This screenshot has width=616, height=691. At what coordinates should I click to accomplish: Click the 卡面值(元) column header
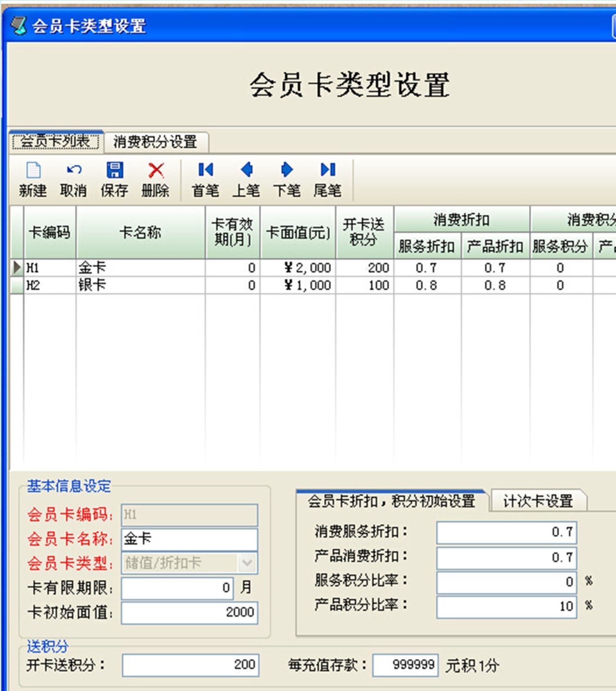pos(298,232)
